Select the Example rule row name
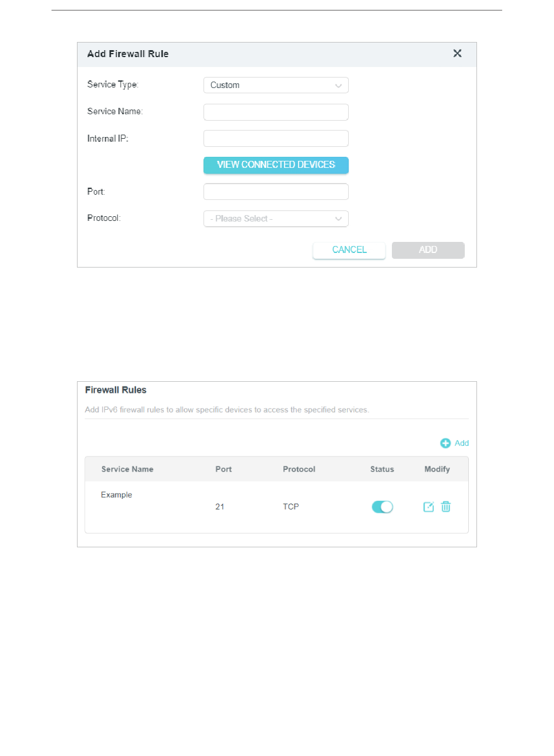 coord(117,495)
